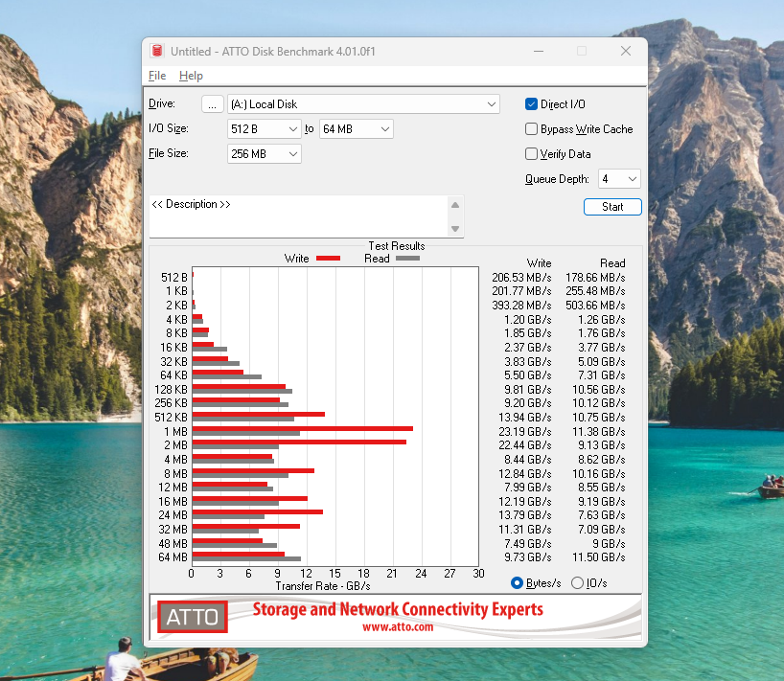Screen dimensions: 784x681
Task: Close the ATTO Disk Benchmark window
Action: (625, 51)
